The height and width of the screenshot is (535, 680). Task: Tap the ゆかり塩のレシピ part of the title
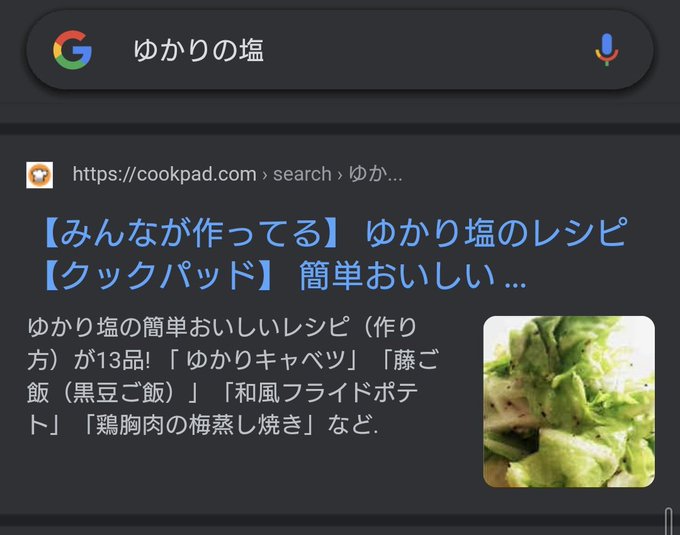pos(497,233)
